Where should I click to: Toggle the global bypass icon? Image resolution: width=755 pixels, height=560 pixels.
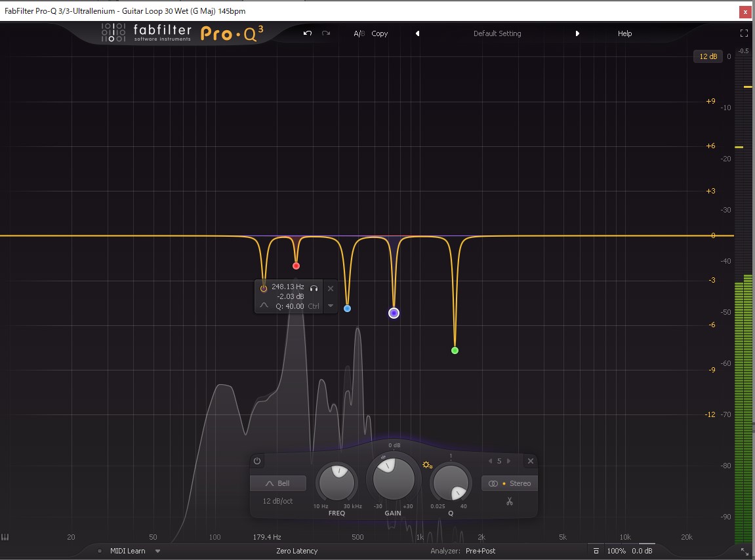[596, 551]
